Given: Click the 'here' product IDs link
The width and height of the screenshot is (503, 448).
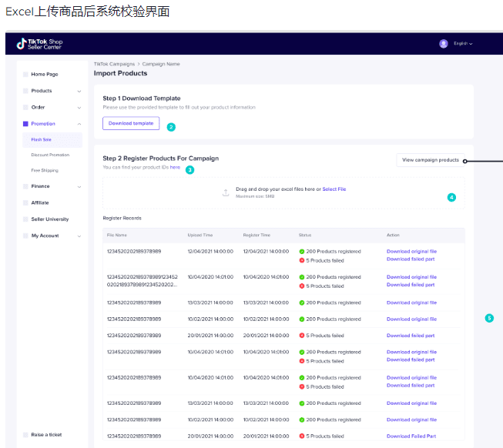Looking at the screenshot, I should 175,167.
